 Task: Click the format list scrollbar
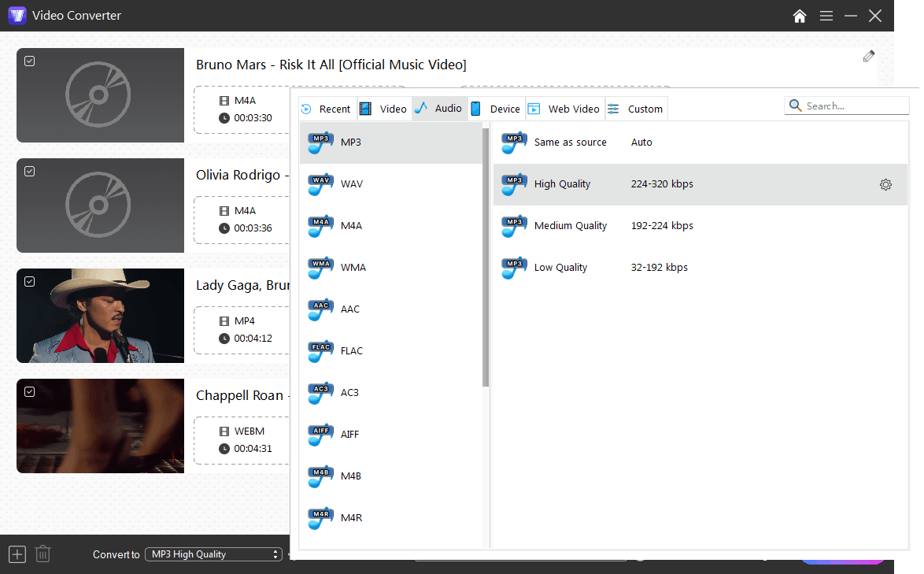click(486, 257)
